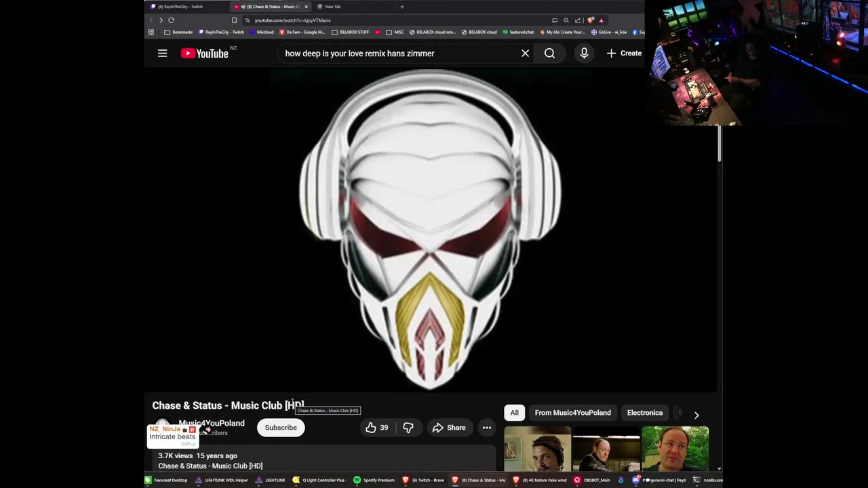Click the video title below the player

point(228,405)
